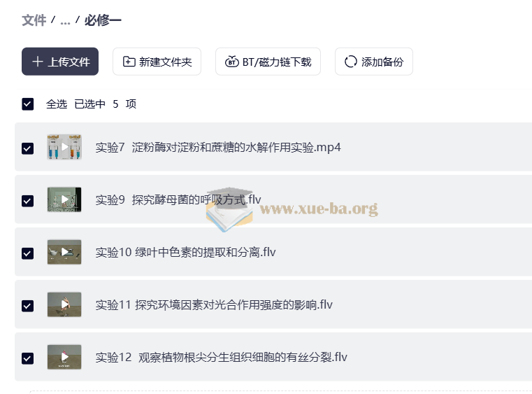Play the 实验7 video thumbnail
The image size is (532, 394).
[x=64, y=148]
